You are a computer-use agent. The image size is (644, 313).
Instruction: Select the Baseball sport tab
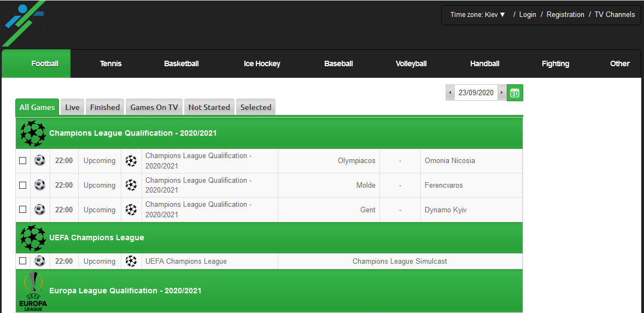pos(338,64)
